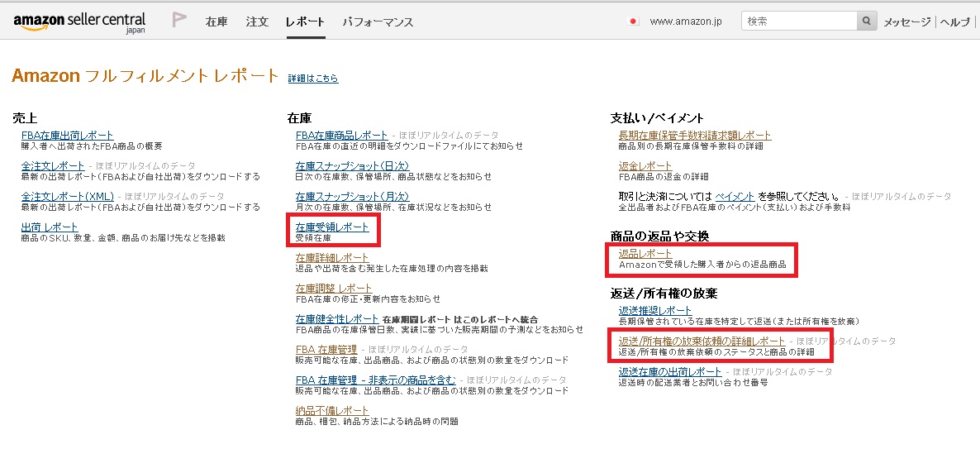980x449 pixels.
Task: Open 在庫調整 レポート link
Action: pos(334,289)
